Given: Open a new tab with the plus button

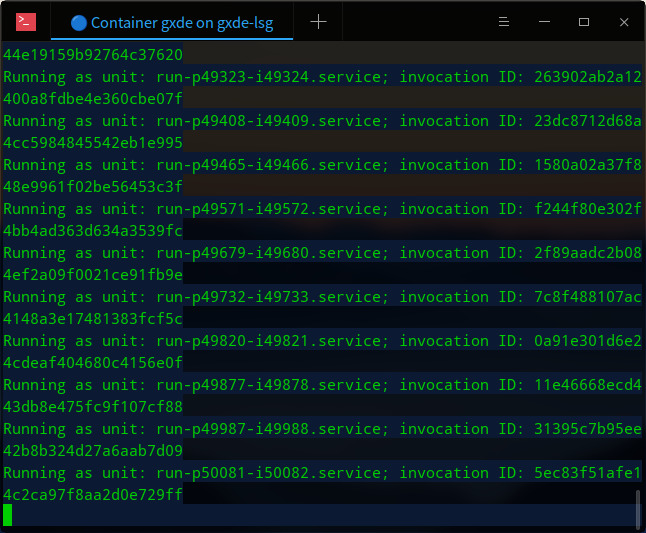Looking at the screenshot, I should (318, 22).
